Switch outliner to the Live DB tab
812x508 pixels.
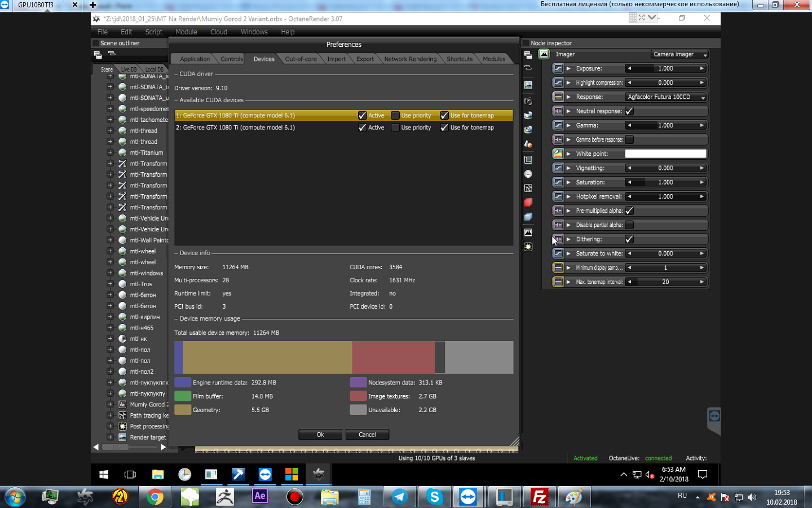click(129, 69)
